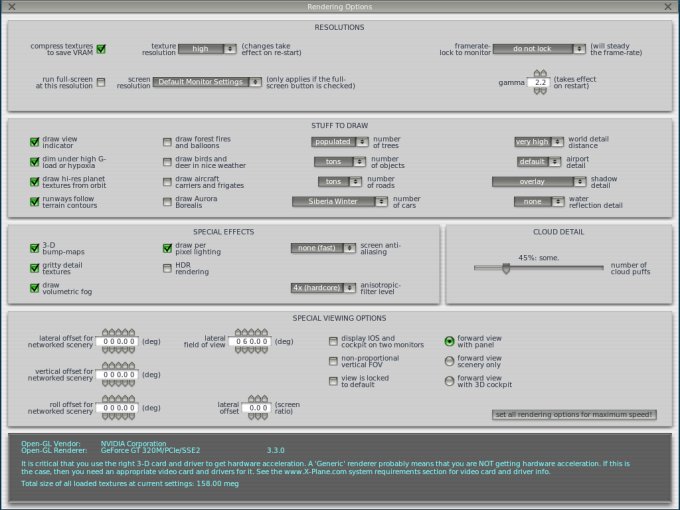Increase lateral offset screen ratio with up arrows

click(258, 399)
